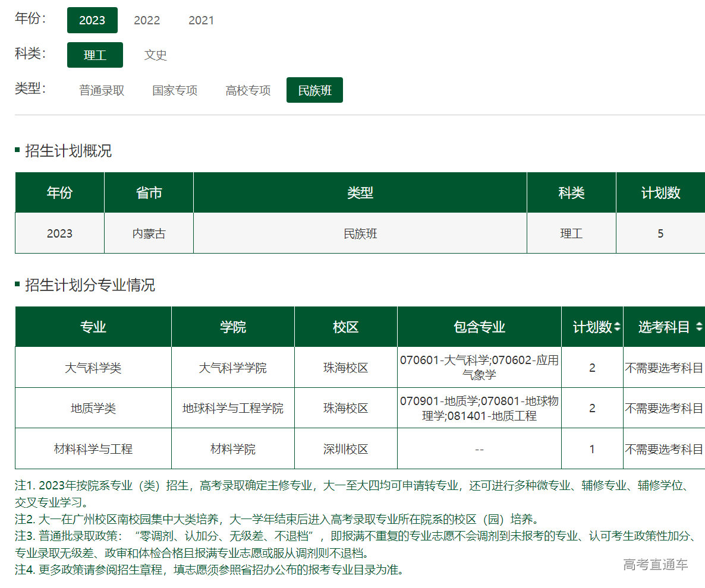Click 材料科学与工程 major cell

pos(93,449)
